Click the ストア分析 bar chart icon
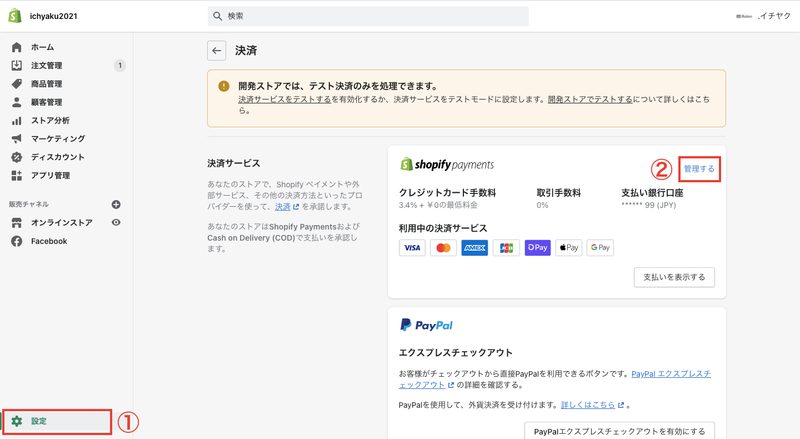The width and height of the screenshot is (800, 439). point(16,120)
